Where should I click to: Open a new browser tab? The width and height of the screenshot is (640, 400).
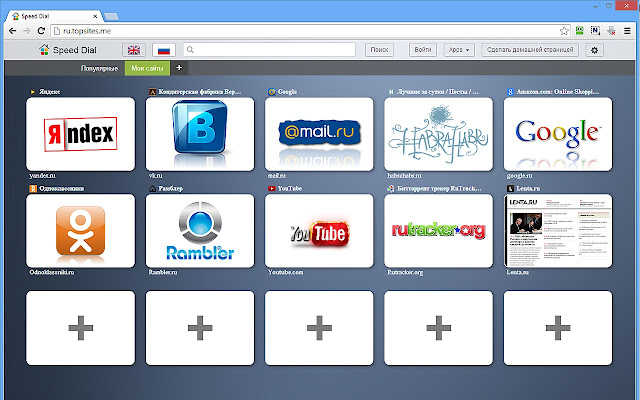coord(111,16)
